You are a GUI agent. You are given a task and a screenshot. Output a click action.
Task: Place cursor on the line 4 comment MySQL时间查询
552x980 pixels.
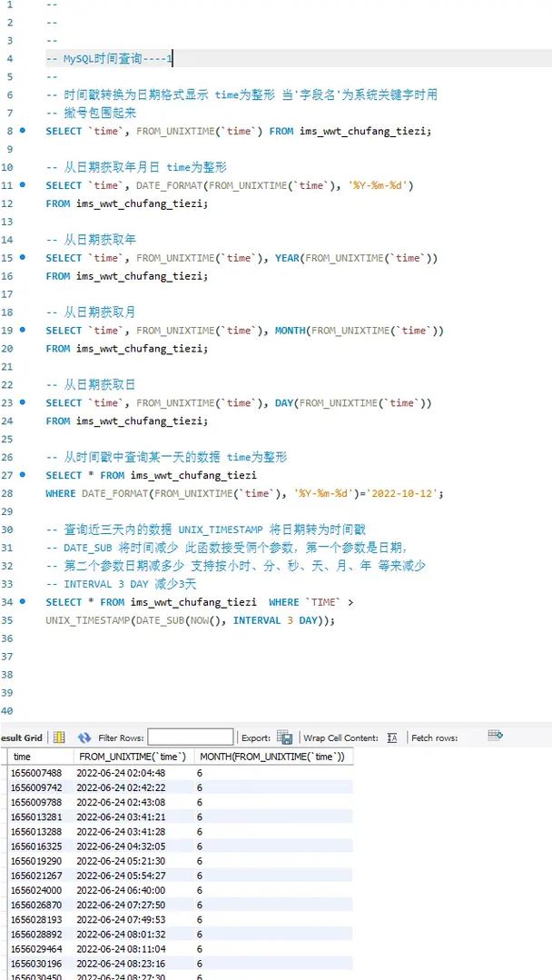click(x=103, y=59)
